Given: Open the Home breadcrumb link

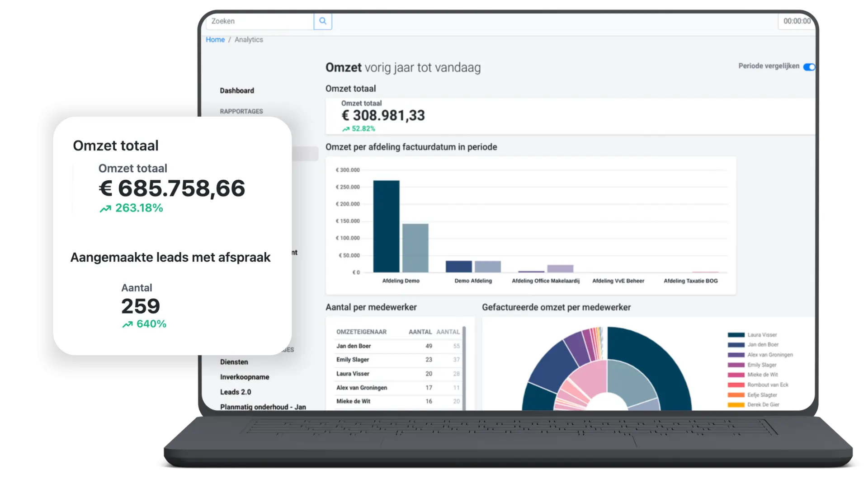Looking at the screenshot, I should (x=215, y=40).
